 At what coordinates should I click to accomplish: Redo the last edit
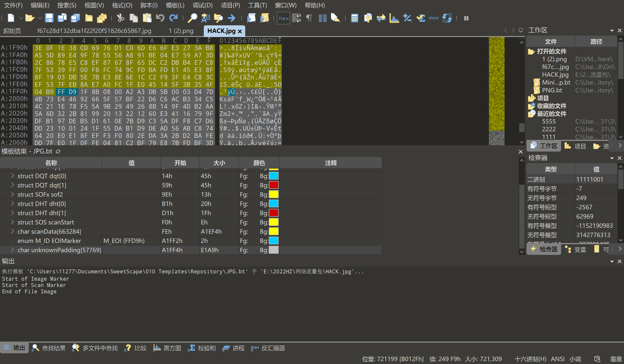pos(173,18)
